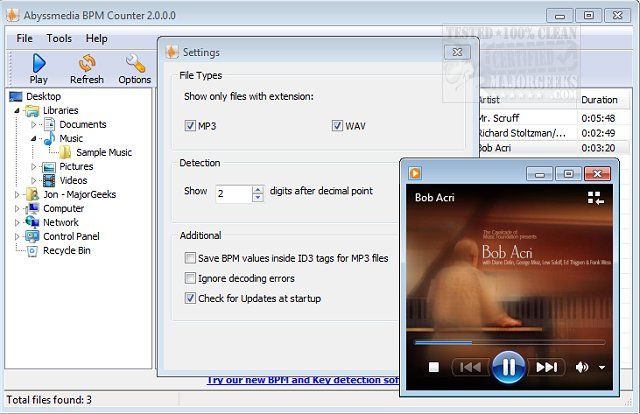640x414 pixels.
Task: Expand the Documents tree node
Action: [33, 125]
